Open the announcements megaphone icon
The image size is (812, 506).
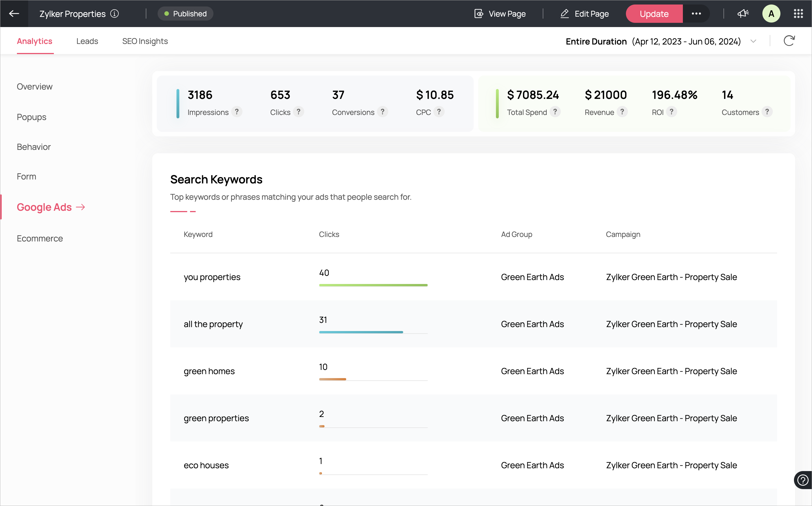(x=743, y=14)
